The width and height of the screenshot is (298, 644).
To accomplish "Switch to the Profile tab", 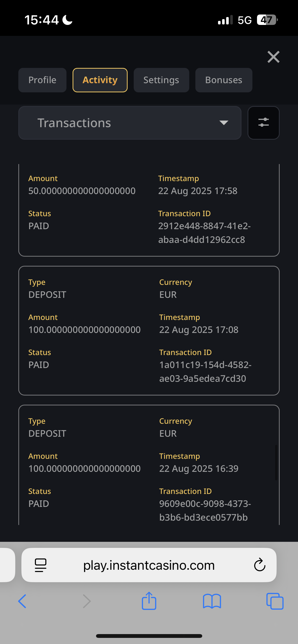I will pyautogui.click(x=42, y=80).
